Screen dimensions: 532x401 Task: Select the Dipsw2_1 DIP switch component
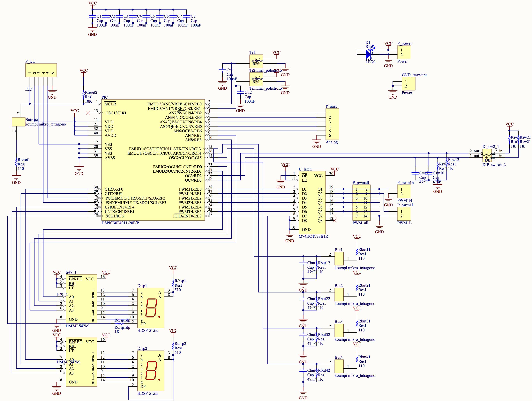tap(487, 155)
